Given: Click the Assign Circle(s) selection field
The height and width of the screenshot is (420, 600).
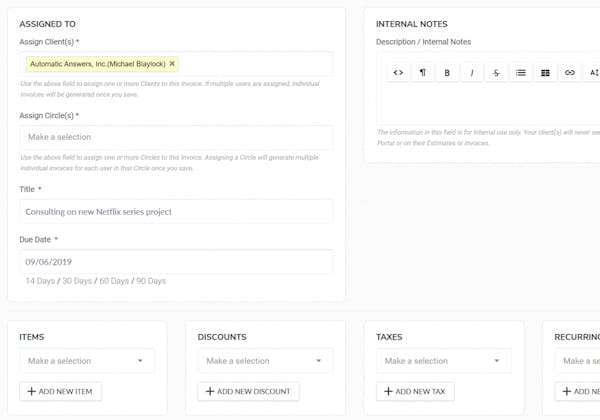Looking at the screenshot, I should pyautogui.click(x=176, y=137).
